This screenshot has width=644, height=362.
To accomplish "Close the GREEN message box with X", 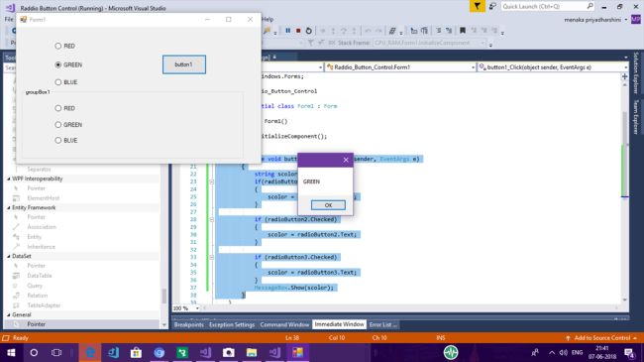I will (x=346, y=160).
